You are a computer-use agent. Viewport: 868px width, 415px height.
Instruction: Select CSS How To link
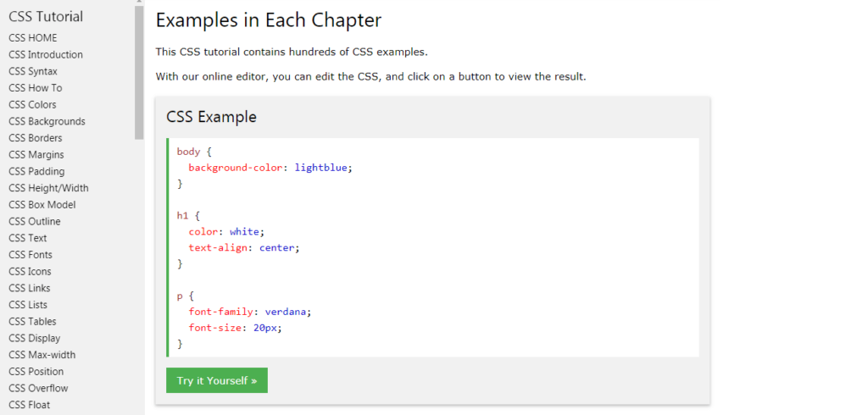[35, 88]
